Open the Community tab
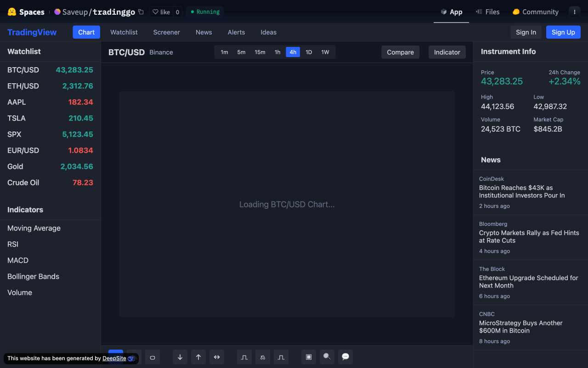 point(536,12)
